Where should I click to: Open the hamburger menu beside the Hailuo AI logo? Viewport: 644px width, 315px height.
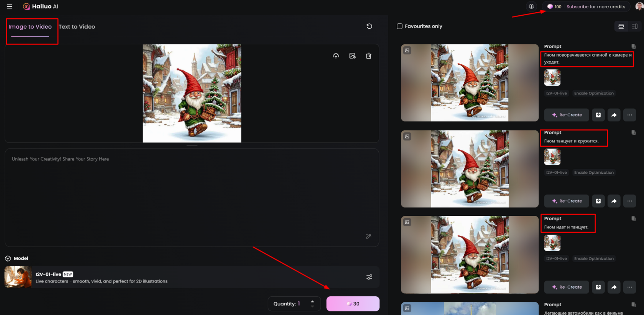(10, 7)
